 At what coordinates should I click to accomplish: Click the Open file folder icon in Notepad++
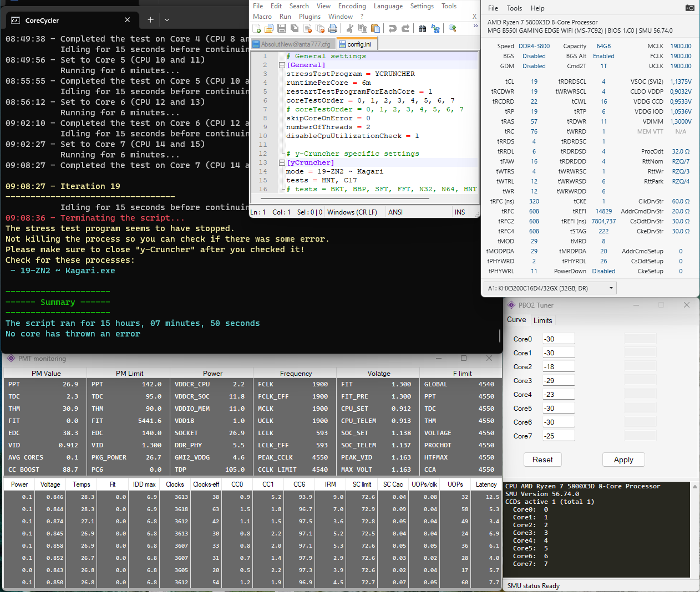tap(269, 28)
